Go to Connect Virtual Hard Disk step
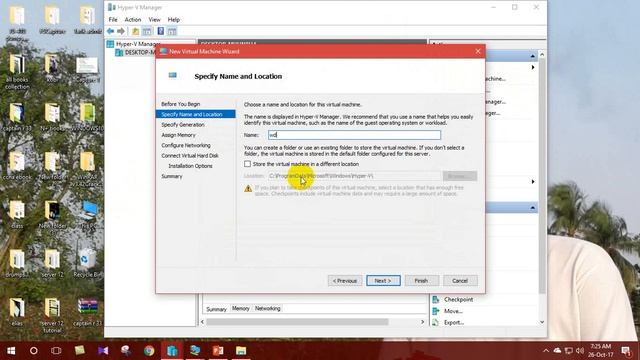This screenshot has height=360, width=640. point(190,156)
